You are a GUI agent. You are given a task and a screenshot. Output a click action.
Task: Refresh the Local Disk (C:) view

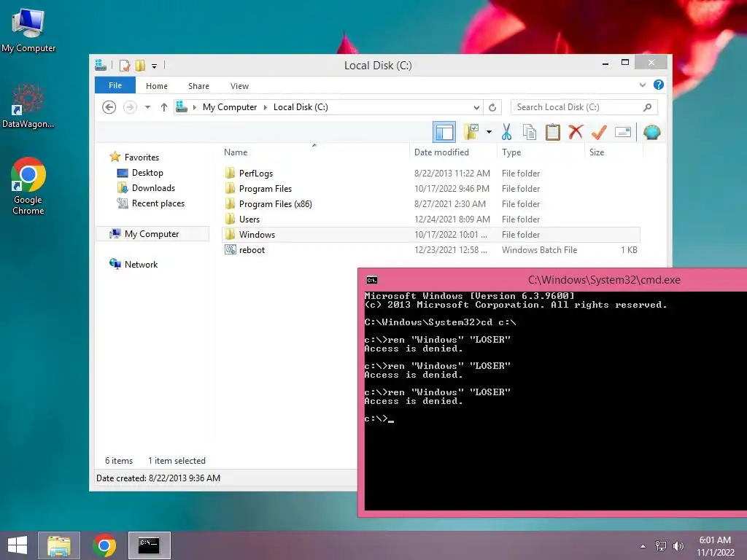pyautogui.click(x=492, y=107)
